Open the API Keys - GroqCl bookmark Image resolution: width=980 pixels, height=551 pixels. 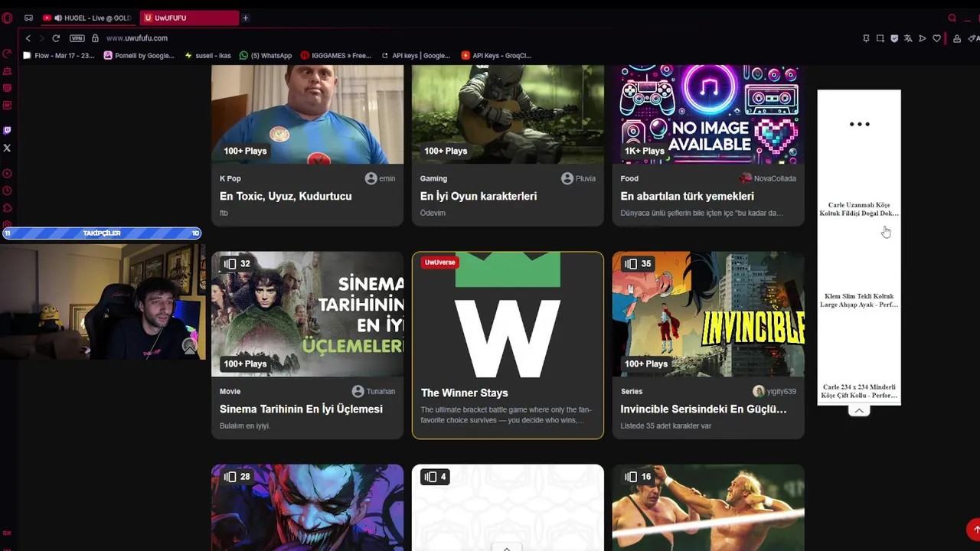[496, 55]
